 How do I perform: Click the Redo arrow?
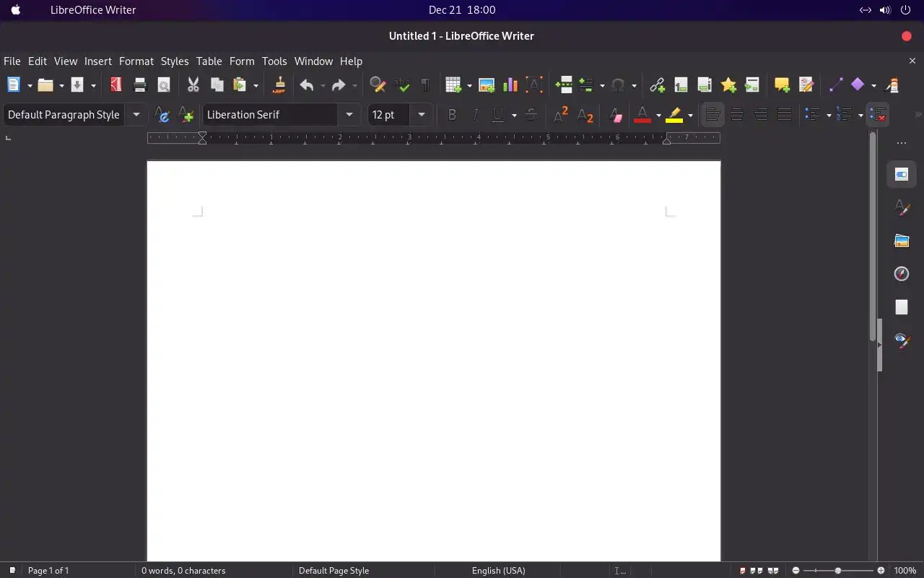[339, 85]
